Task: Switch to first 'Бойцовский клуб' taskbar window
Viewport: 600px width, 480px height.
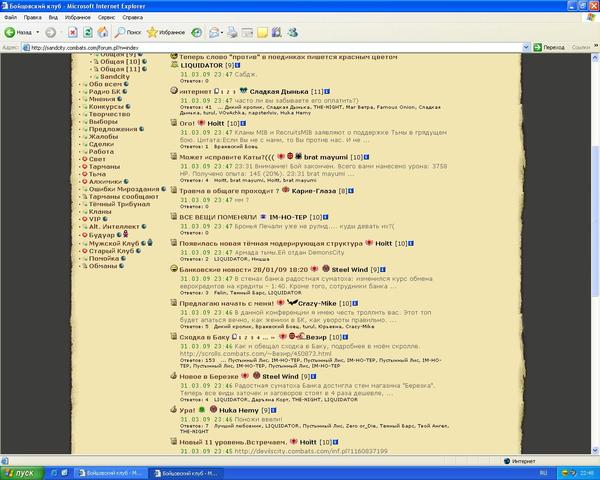Action: click(x=110, y=473)
